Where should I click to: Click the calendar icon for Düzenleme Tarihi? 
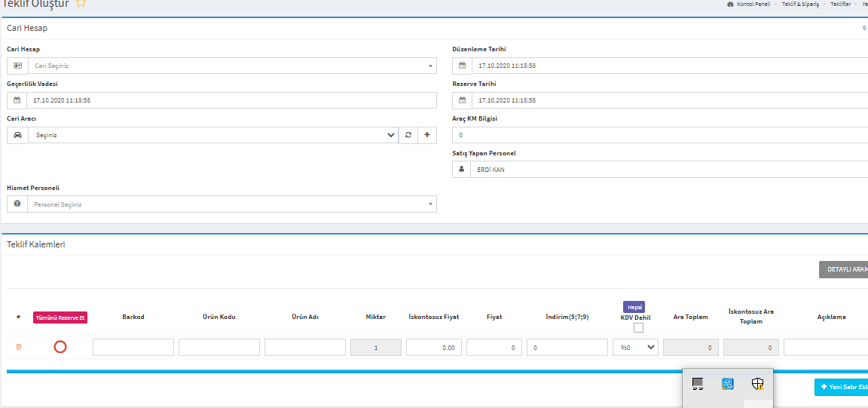pyautogui.click(x=463, y=66)
